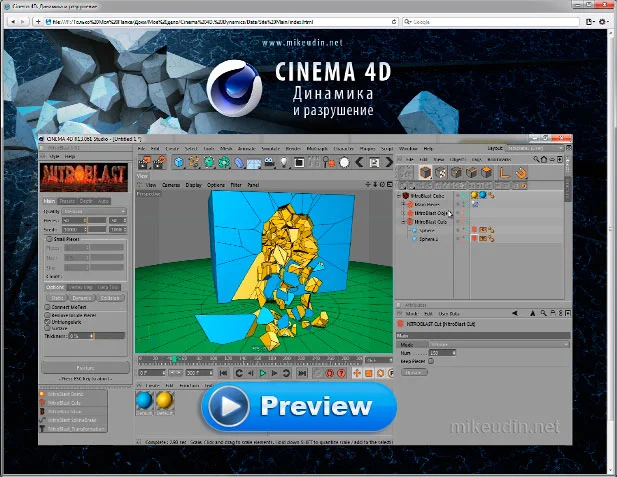Screen dimensions: 617x477
Task: Switch to the Depth tab in NitroBlast
Action: [x=86, y=201]
